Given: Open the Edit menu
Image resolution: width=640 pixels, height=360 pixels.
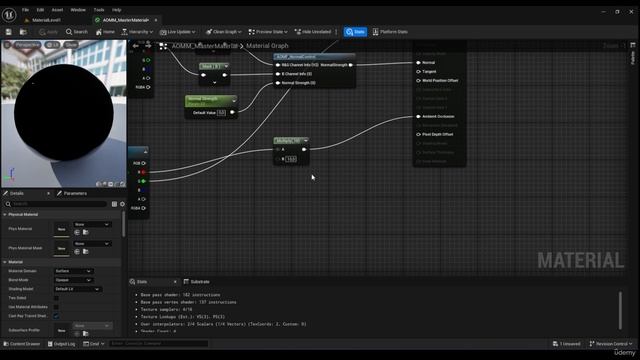Looking at the screenshot, I should 40,10.
